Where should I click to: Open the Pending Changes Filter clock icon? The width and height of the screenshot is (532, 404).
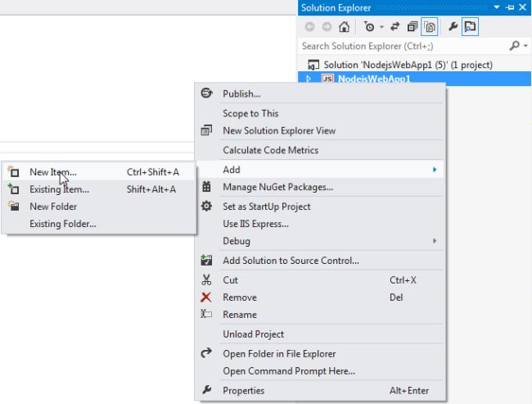(x=369, y=26)
